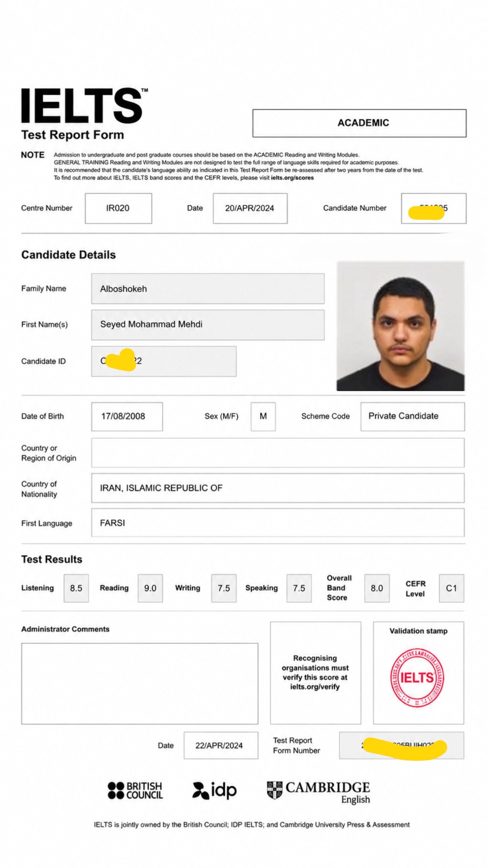Image resolution: width=488 pixels, height=868 pixels.
Task: Click the Speaking score 7.5
Action: [x=299, y=588]
